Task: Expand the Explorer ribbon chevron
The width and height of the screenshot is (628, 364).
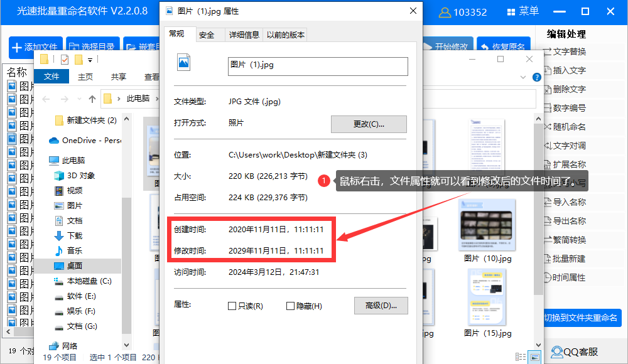Action: (x=523, y=77)
